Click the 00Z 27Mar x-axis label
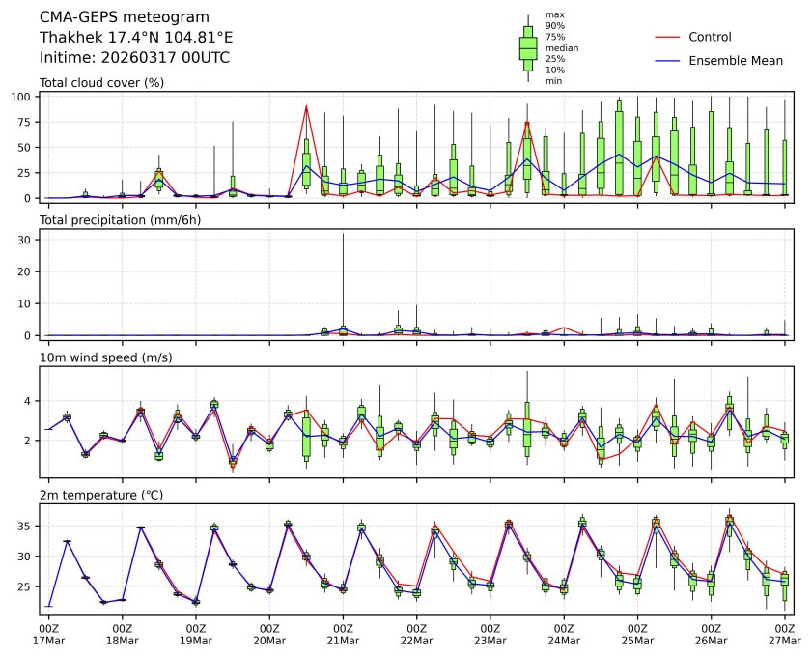Screen dimensions: 812x657 783,634
